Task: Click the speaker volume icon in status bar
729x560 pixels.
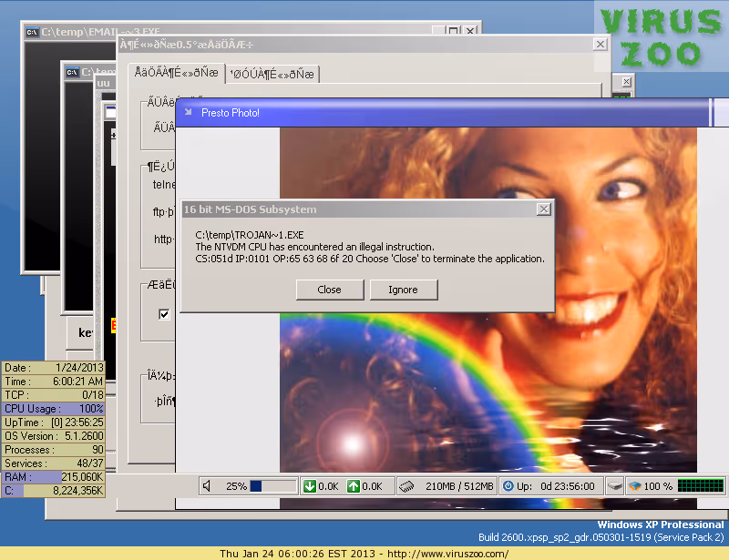Action: point(208,486)
